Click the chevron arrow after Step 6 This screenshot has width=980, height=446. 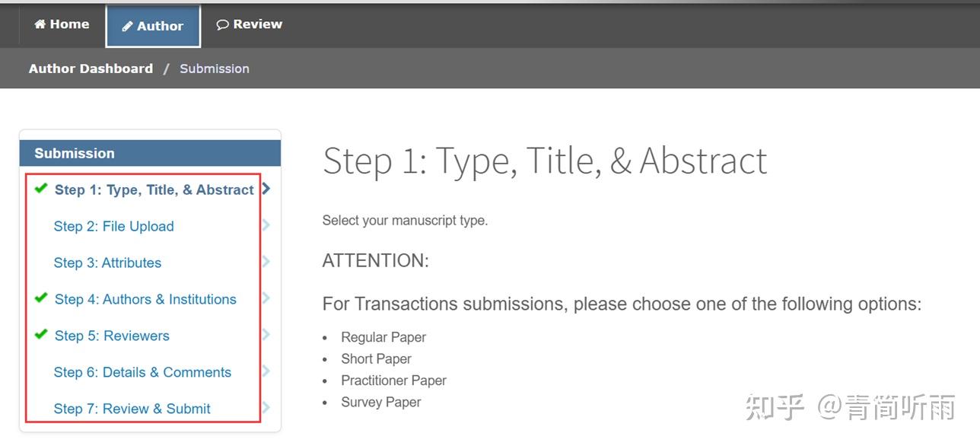[x=266, y=371]
